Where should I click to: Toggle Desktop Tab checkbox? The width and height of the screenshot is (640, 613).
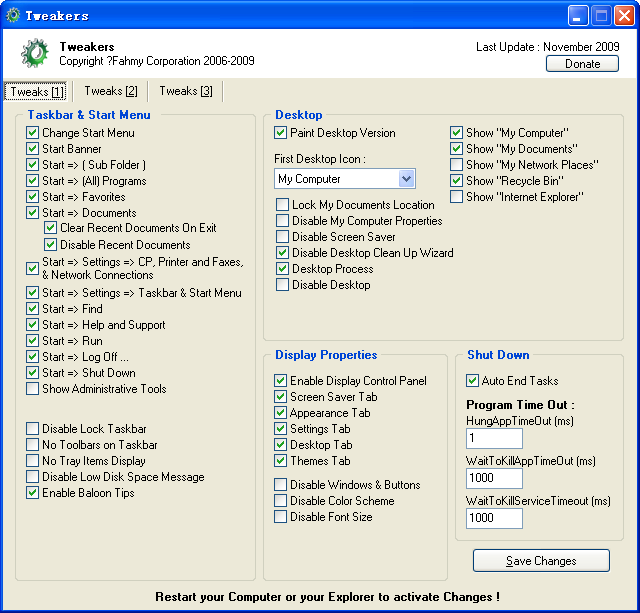(x=280, y=444)
